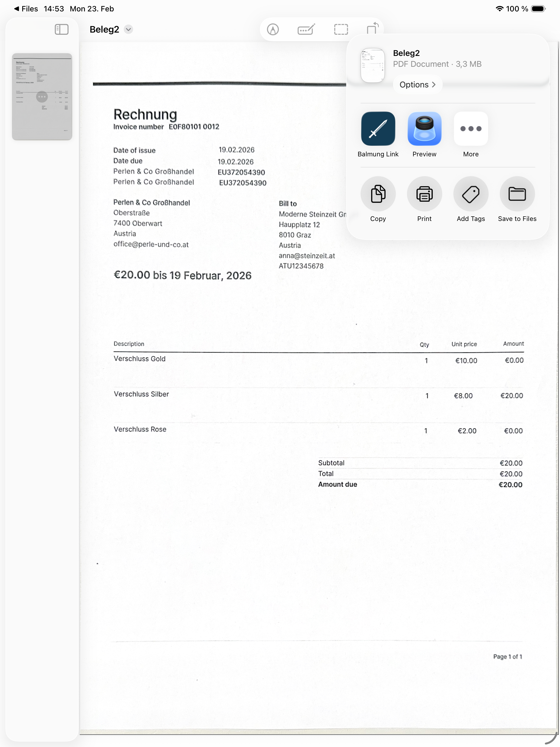Screen dimensions: 560x747
Task: Click the Verschluss Rose row description
Action: click(x=140, y=429)
